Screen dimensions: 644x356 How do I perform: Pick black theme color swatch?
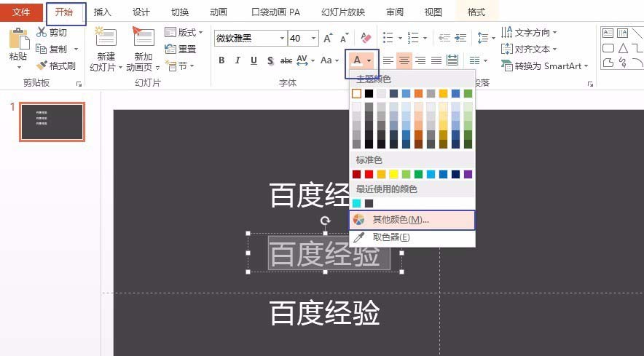[x=369, y=94]
